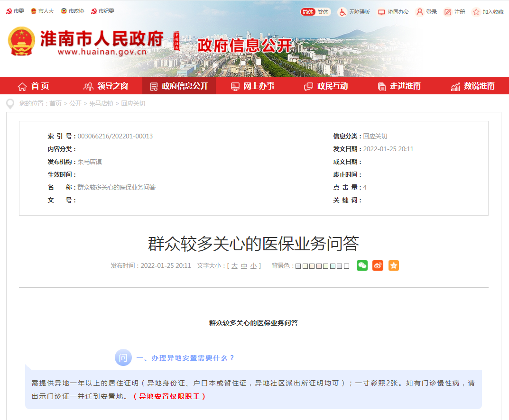Viewport: 509px width, 420px height.
Task: Choose a light green background color swatch
Action: pos(325,266)
